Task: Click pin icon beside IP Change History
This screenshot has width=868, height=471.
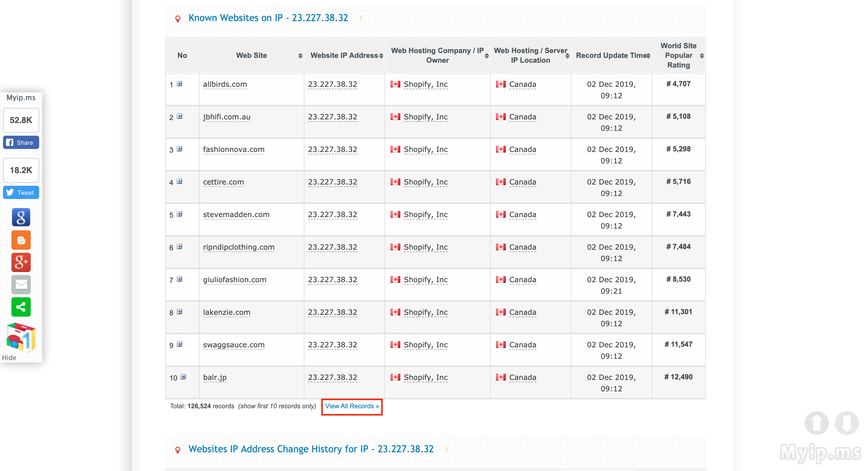Action: 178,450
